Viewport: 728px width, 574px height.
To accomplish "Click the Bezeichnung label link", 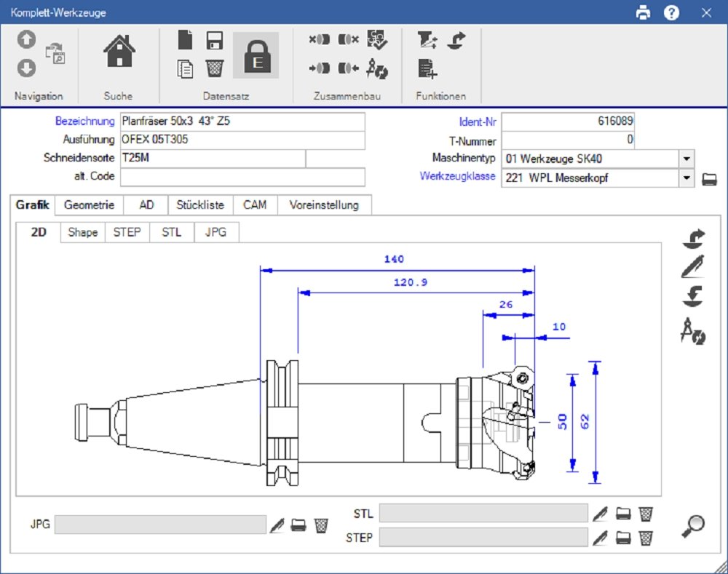I will 84,121.
